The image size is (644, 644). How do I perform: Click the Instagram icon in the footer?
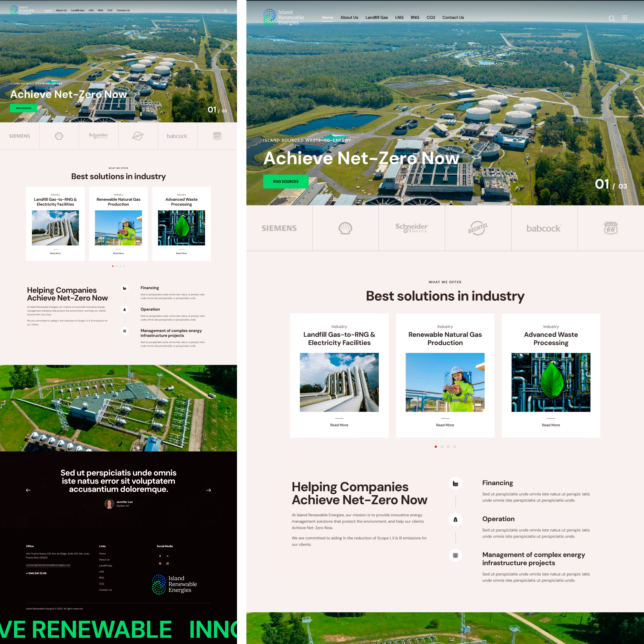click(x=168, y=563)
